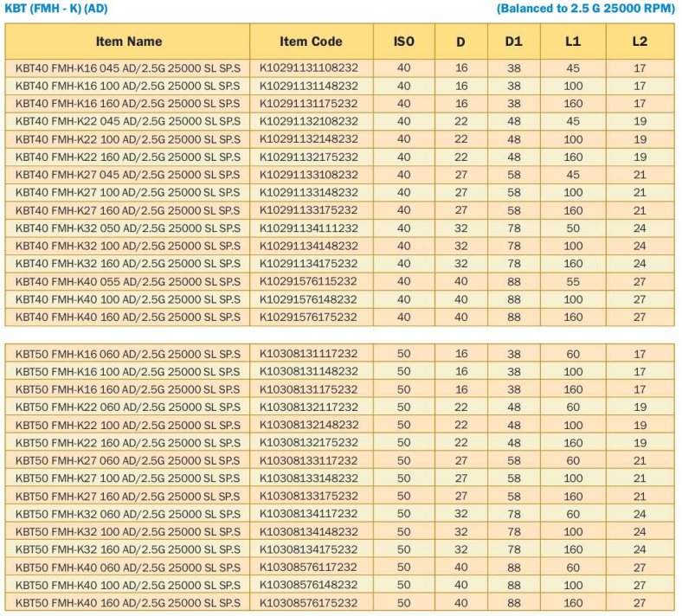
Task: Select the L1 column header
Action: coord(573,42)
